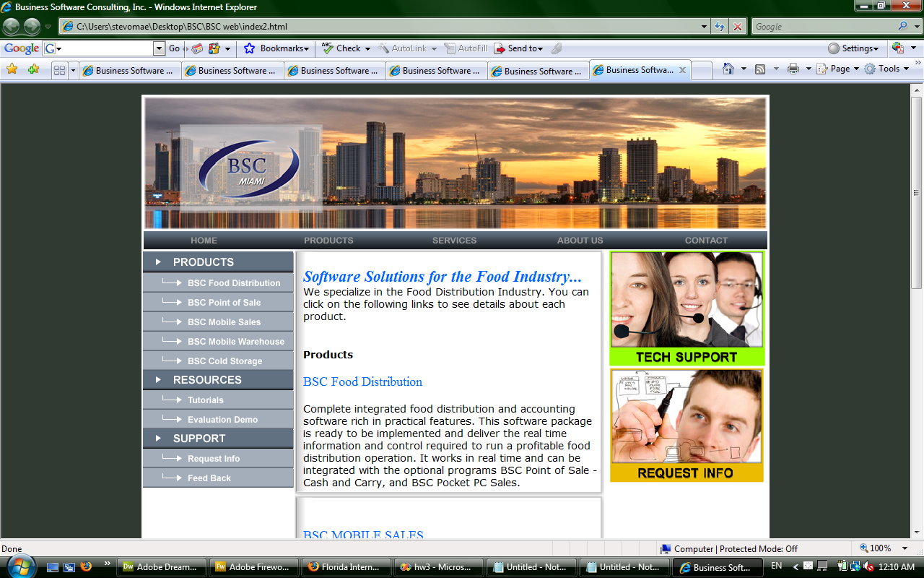Image resolution: width=924 pixels, height=578 pixels.
Task: Expand the Tools menu in command bar
Action: click(887, 69)
